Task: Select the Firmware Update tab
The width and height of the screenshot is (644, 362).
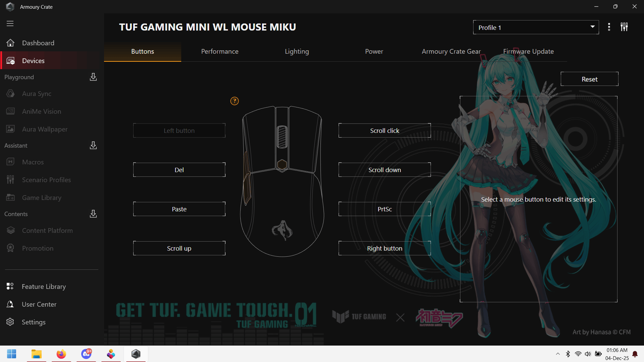Action: pos(528,51)
